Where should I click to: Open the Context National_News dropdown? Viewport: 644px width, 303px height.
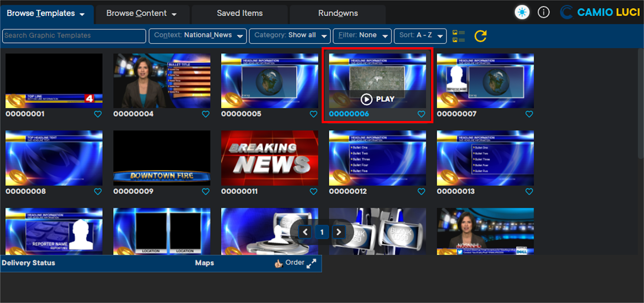(x=198, y=35)
